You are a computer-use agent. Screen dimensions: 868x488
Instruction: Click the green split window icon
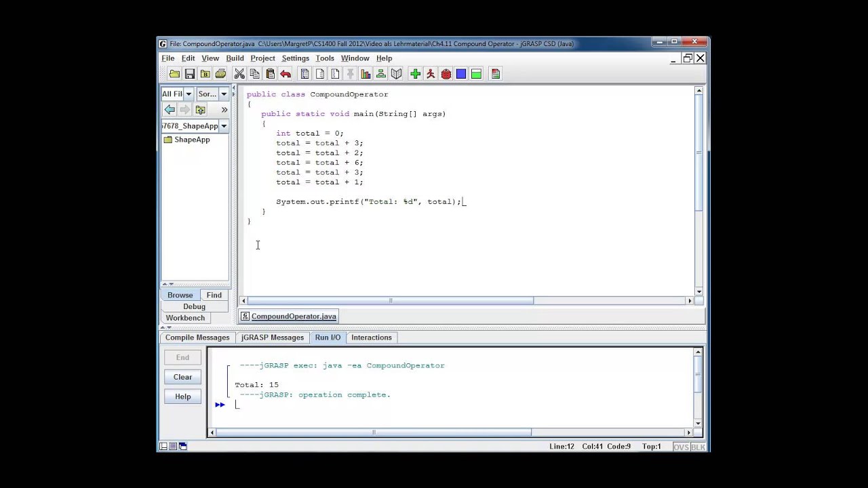[x=476, y=74]
